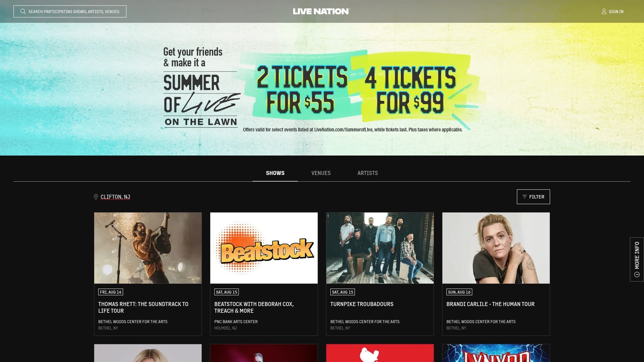644x362 pixels.
Task: Click the SAT, AUG 15 badge on Turnpike Troubadours card
Action: point(342,292)
